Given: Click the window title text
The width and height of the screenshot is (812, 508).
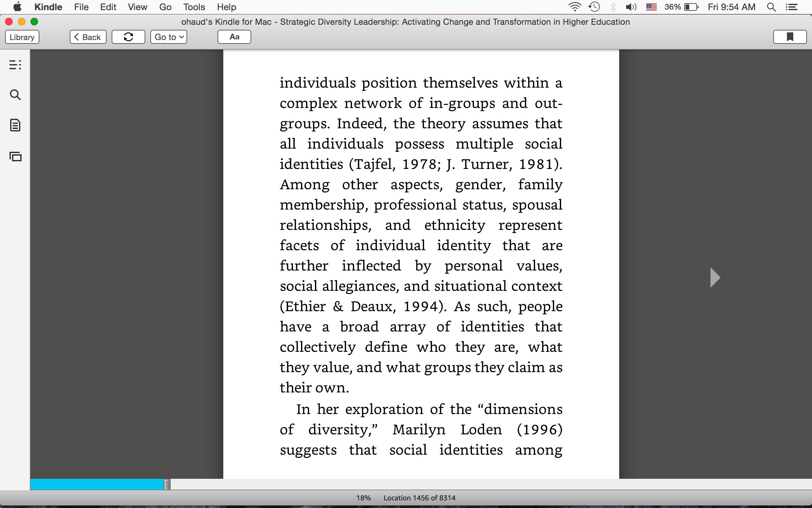Looking at the screenshot, I should point(405,22).
